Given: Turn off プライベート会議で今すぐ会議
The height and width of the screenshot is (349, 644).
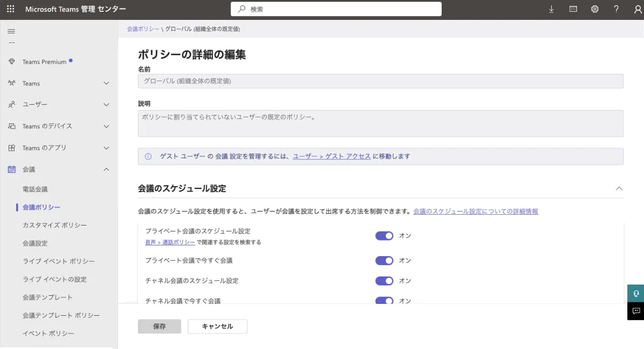Looking at the screenshot, I should (384, 260).
